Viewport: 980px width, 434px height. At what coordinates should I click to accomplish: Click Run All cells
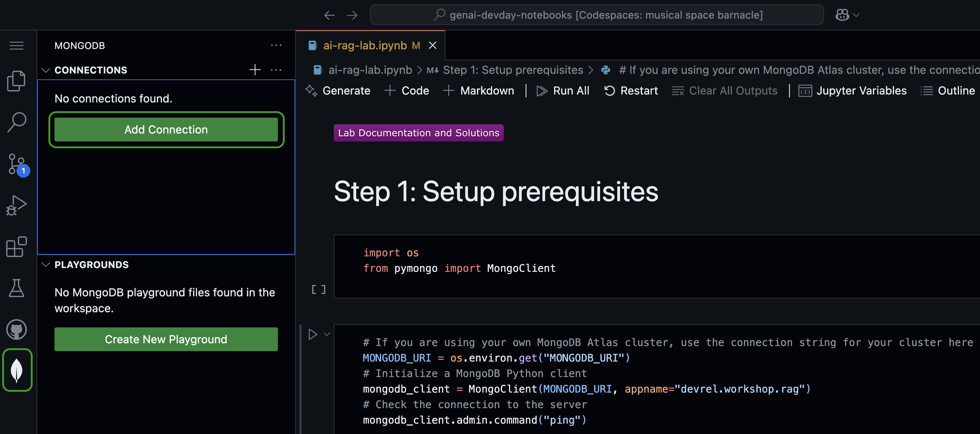(x=563, y=91)
